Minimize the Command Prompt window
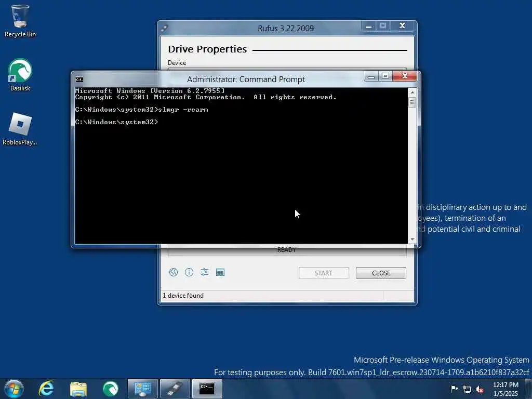The width and height of the screenshot is (532, 399). point(371,76)
